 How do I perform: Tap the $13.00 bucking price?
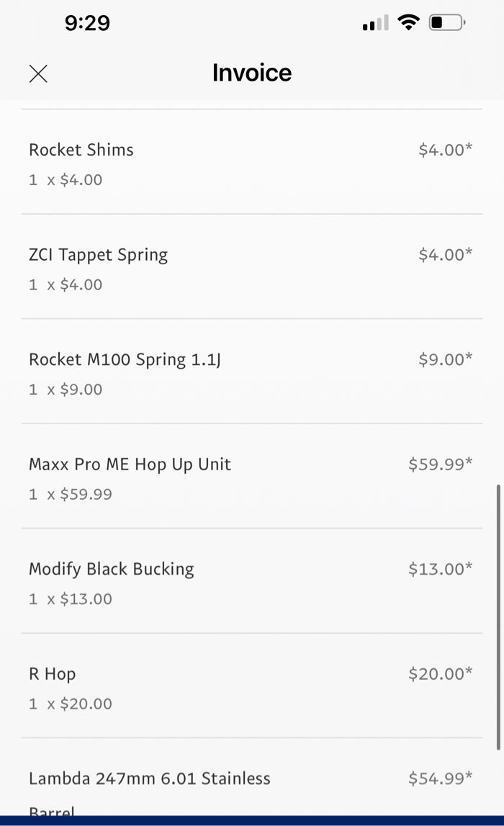(x=440, y=569)
